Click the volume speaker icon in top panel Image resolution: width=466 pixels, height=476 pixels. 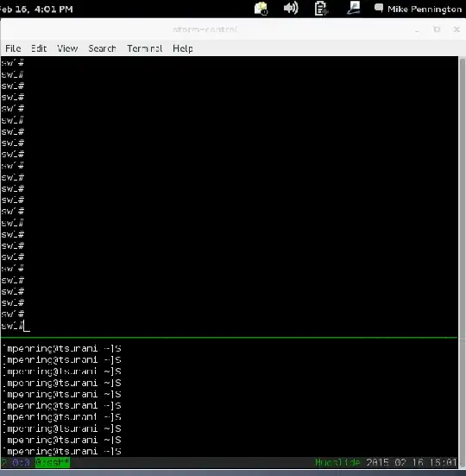[291, 8]
